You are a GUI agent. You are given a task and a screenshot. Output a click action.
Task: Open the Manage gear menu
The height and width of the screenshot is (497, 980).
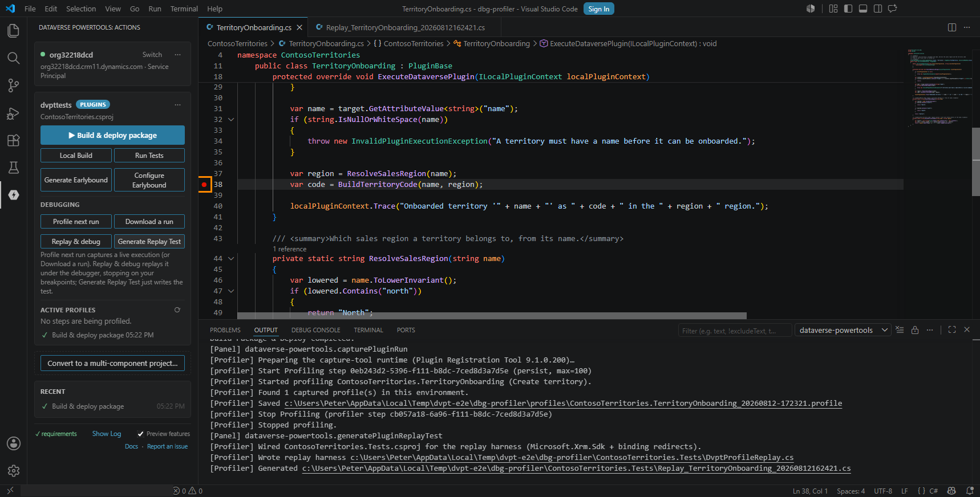[14, 471]
